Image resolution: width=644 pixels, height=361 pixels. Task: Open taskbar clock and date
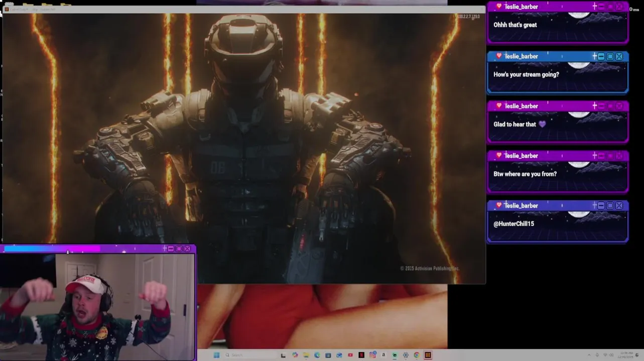(x=625, y=355)
